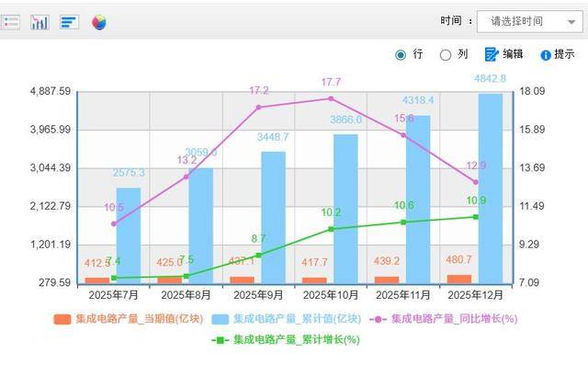588x376 pixels.
Task: Click the arrow of the time selector
Action: click(x=571, y=21)
